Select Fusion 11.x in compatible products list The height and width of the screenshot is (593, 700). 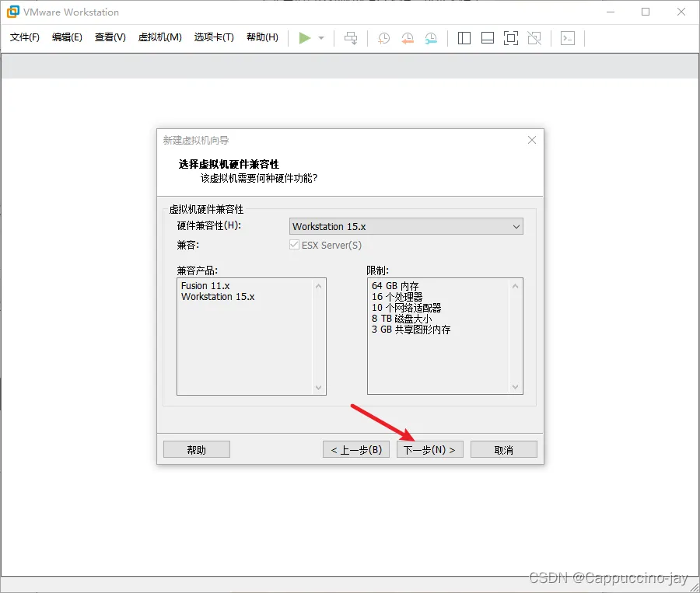coord(205,285)
